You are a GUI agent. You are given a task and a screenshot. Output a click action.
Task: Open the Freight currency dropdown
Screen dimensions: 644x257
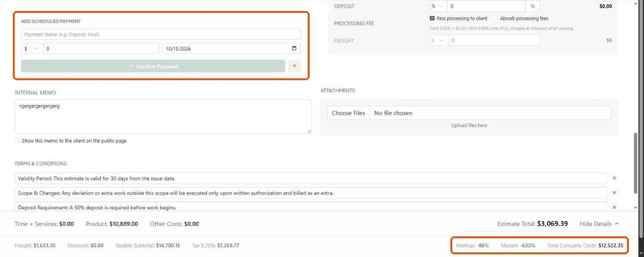pos(438,40)
